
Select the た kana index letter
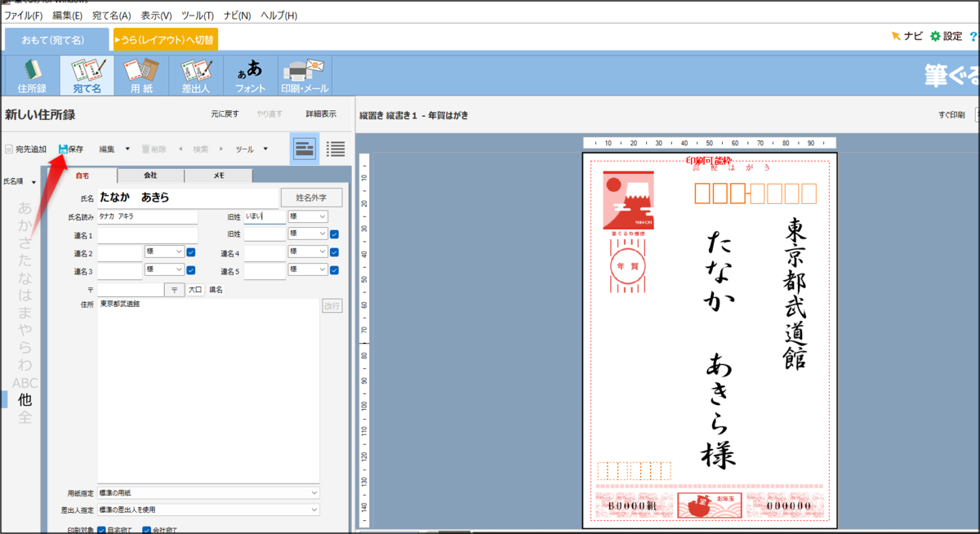click(25, 260)
